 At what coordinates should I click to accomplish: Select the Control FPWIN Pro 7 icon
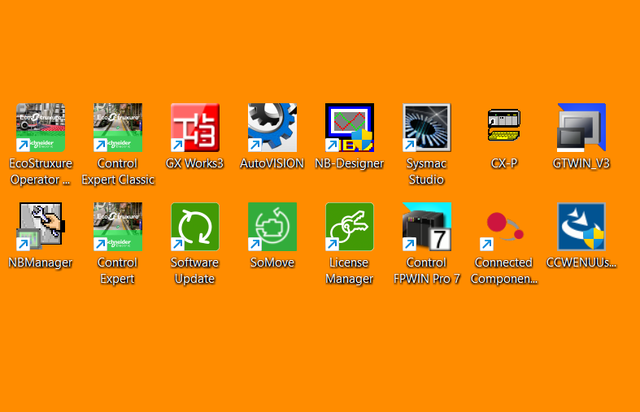click(427, 226)
